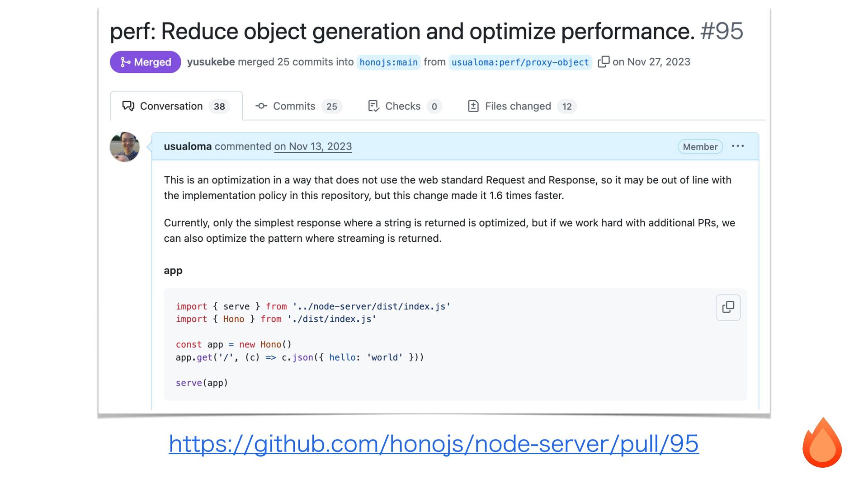Click the git merge icon in Merged badge
868x488 pixels.
[125, 62]
